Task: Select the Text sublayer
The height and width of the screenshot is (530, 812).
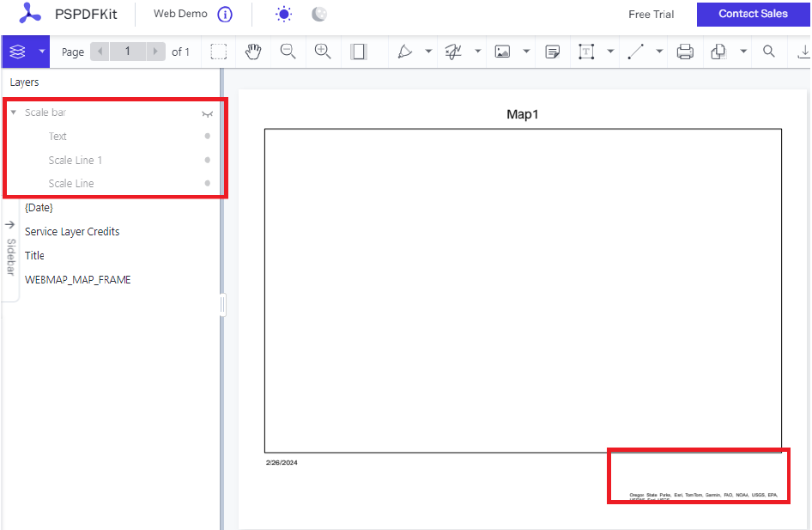Action: [58, 137]
